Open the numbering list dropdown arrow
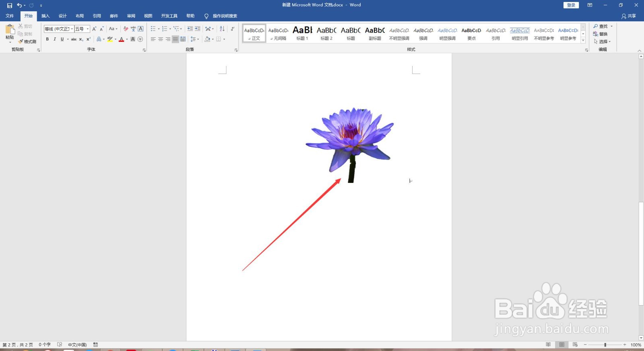Viewport: 644px width, 351px height. click(170, 29)
